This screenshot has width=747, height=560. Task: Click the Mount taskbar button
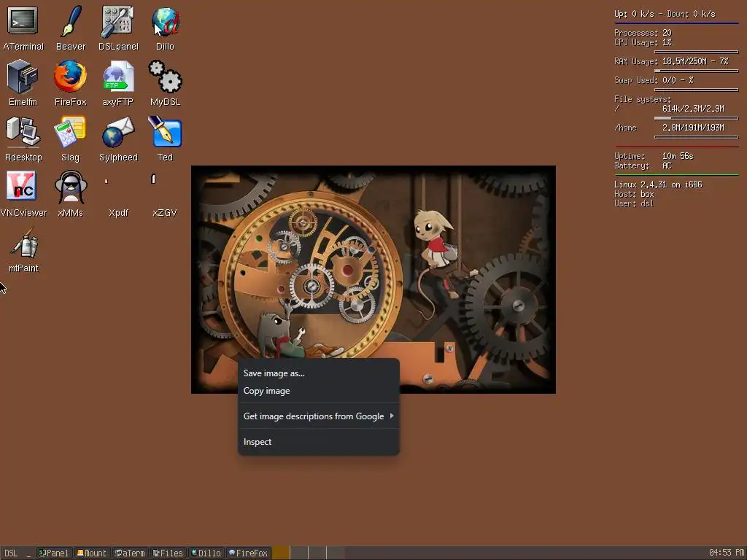click(92, 553)
